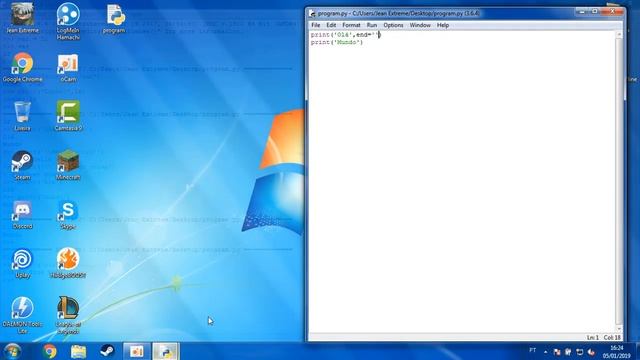This screenshot has height=360, width=640.
Task: Click the editor scrollbar up arrow
Action: (619, 35)
